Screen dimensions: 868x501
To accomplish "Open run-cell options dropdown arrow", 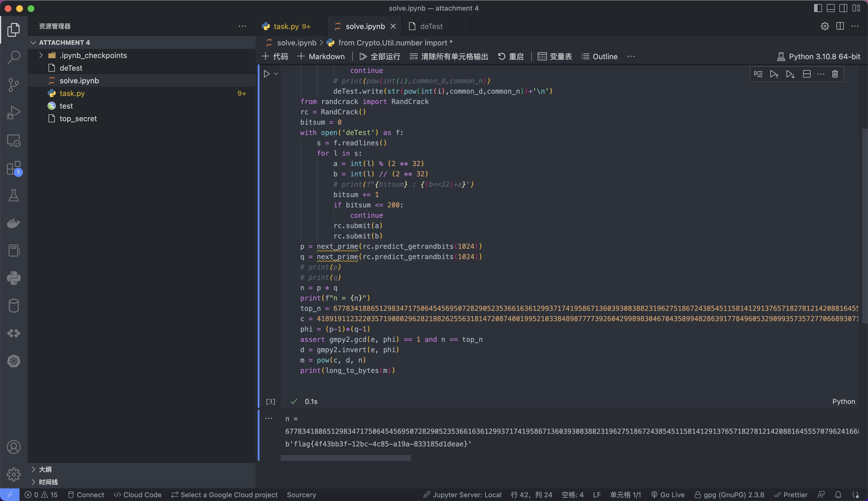I will 276,74.
